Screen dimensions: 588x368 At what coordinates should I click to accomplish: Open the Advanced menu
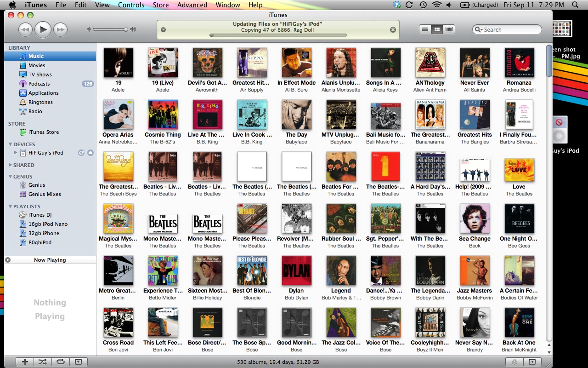[192, 5]
